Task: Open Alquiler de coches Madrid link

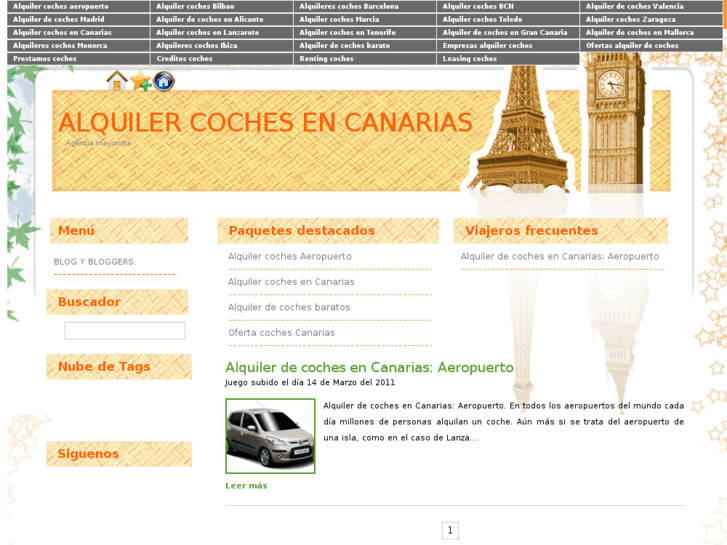Action: [x=59, y=19]
